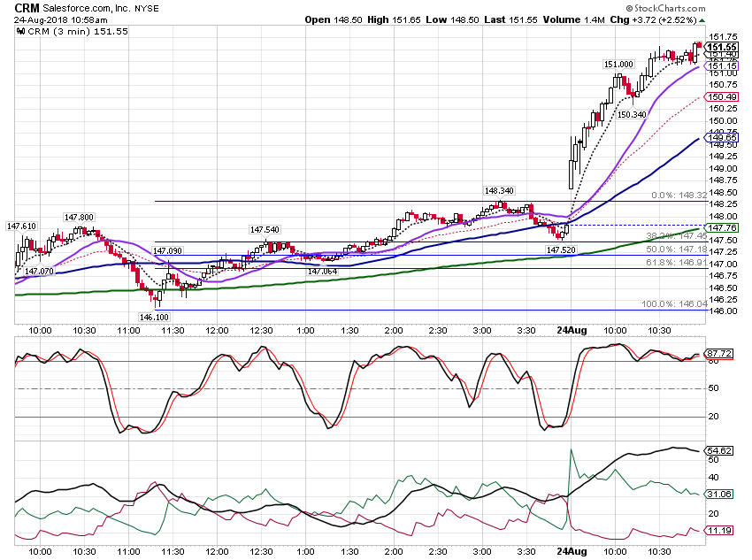
Task: Click the 61.8%: 146.91 Fibonacci label
Action: [x=676, y=262]
